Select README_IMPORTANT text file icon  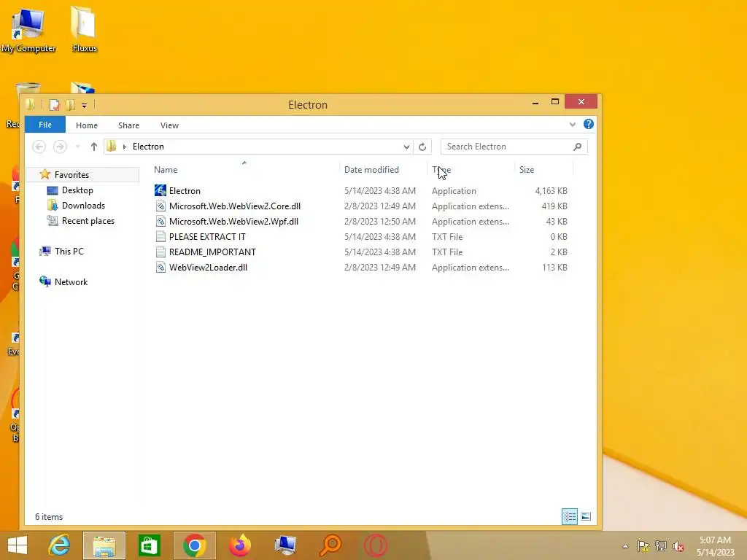click(x=160, y=252)
